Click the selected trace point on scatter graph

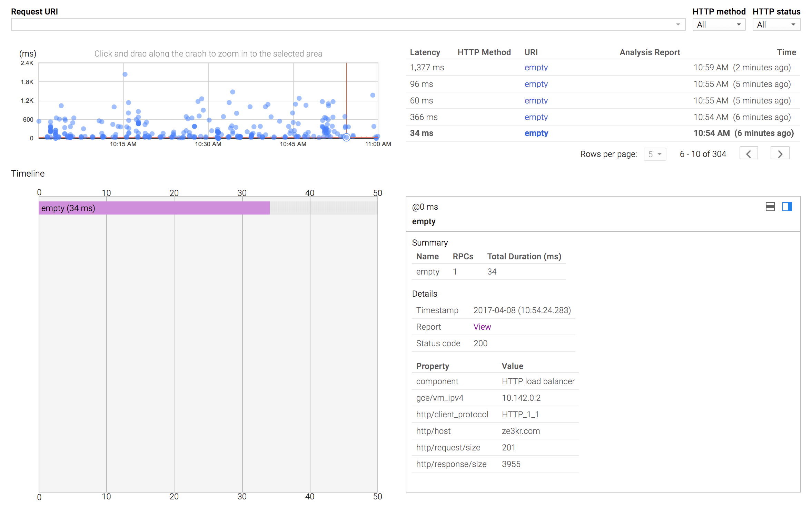[x=346, y=137]
